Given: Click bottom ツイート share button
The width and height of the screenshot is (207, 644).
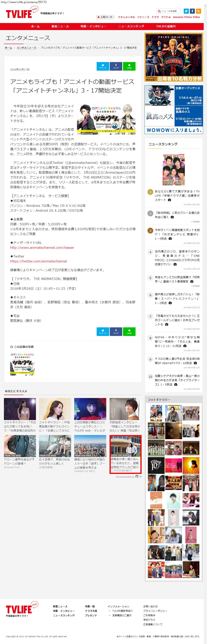Looking at the screenshot, I should click(103, 331).
